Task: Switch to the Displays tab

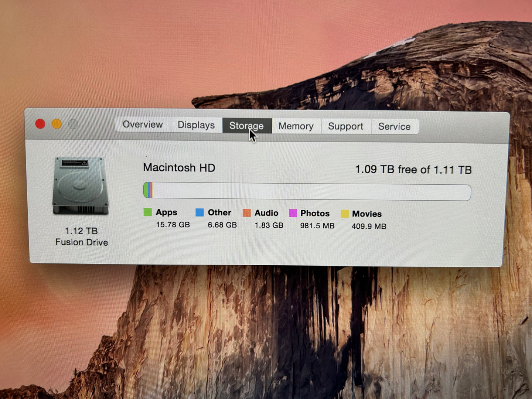Action: coord(196,125)
